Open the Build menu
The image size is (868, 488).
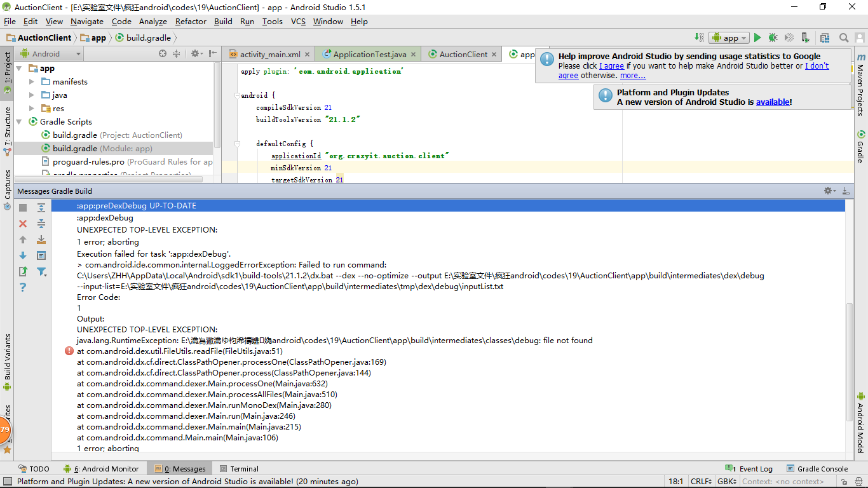pos(223,21)
